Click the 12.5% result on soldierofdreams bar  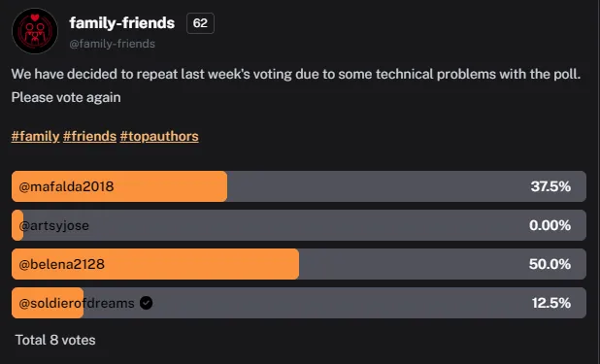pyautogui.click(x=551, y=303)
